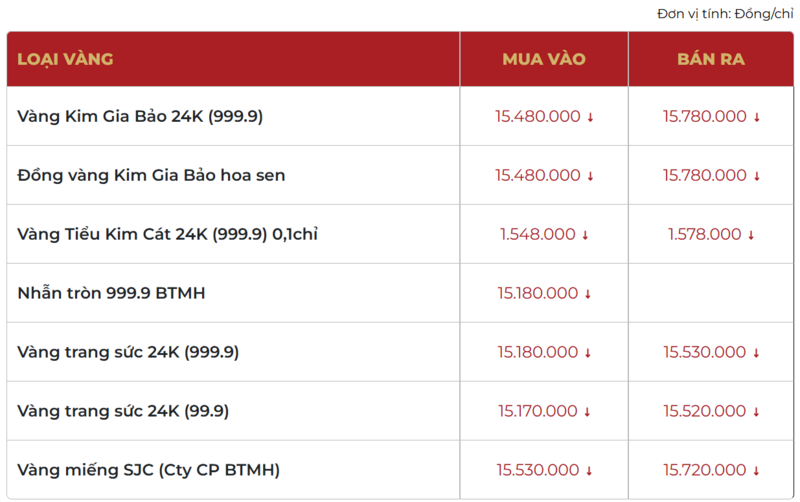Screen dimensions: 800x502
Task: Click down arrow beside Vàng Kim Gia Bảo sell price
Action: [757, 118]
